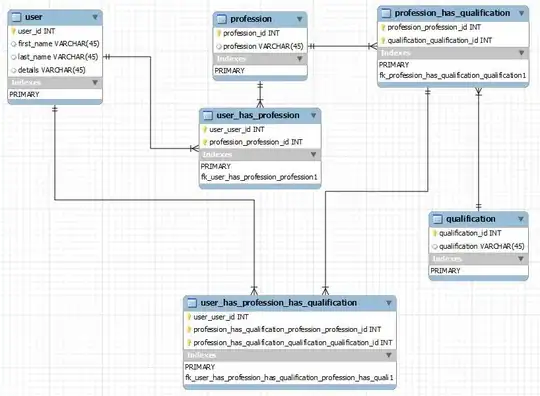Click key icon of profession_profession_id in user_has_profession
540x396 pixels.
pos(205,142)
